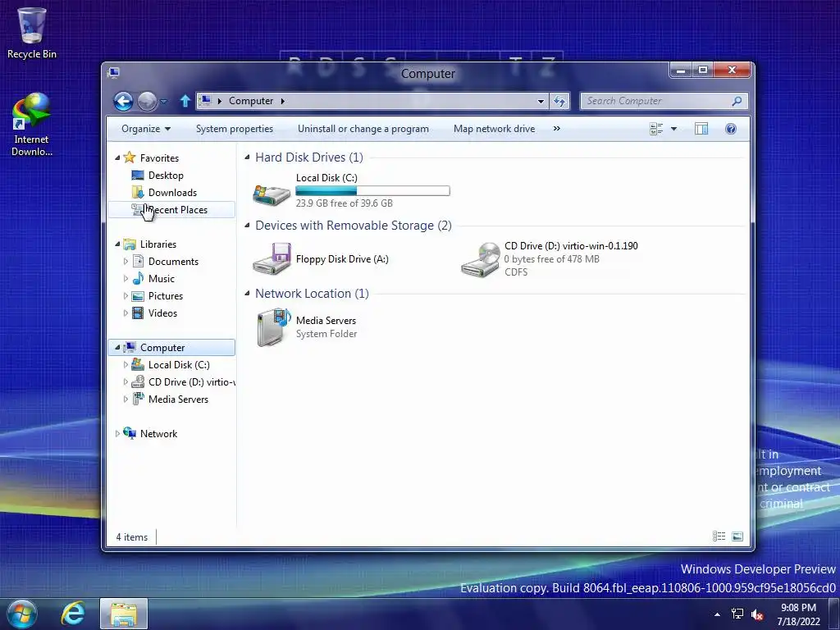Select the Recycle Bin desktop icon
Image resolution: width=840 pixels, height=630 pixels.
32,33
